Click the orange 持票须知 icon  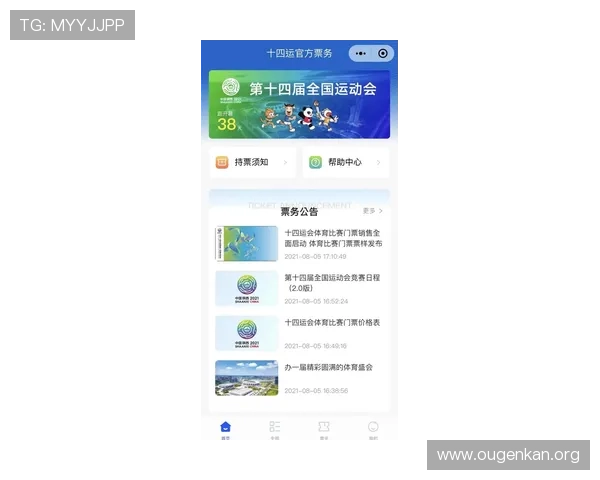pos(222,162)
